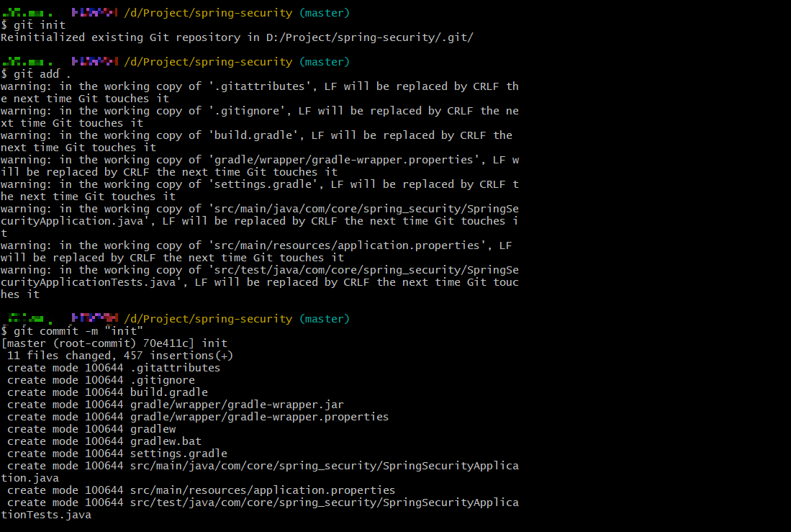Click the warning line mentioning 'build.gradle'
Image resolution: width=791 pixels, height=532 pixels.
(x=257, y=135)
